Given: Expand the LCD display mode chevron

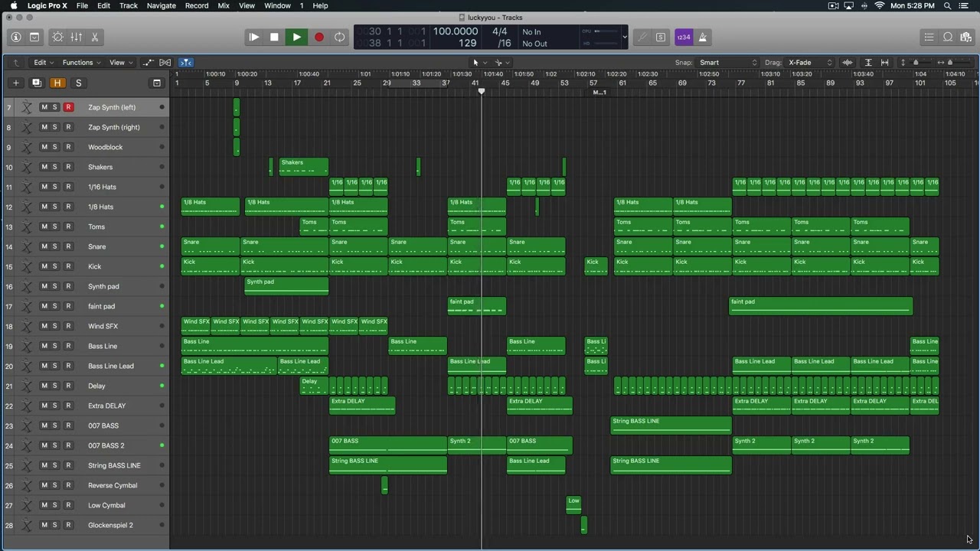Looking at the screenshot, I should point(624,37).
